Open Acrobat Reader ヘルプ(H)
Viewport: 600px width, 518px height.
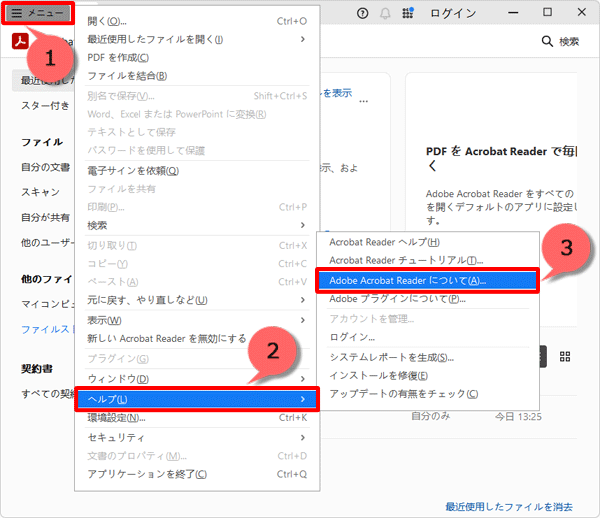click(428, 242)
